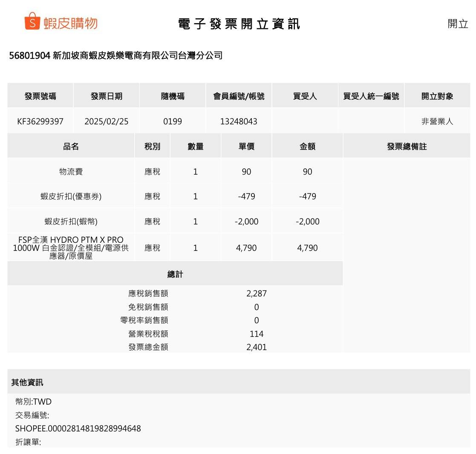Click the 開立對象 column header
476x454 pixels.
437,96
